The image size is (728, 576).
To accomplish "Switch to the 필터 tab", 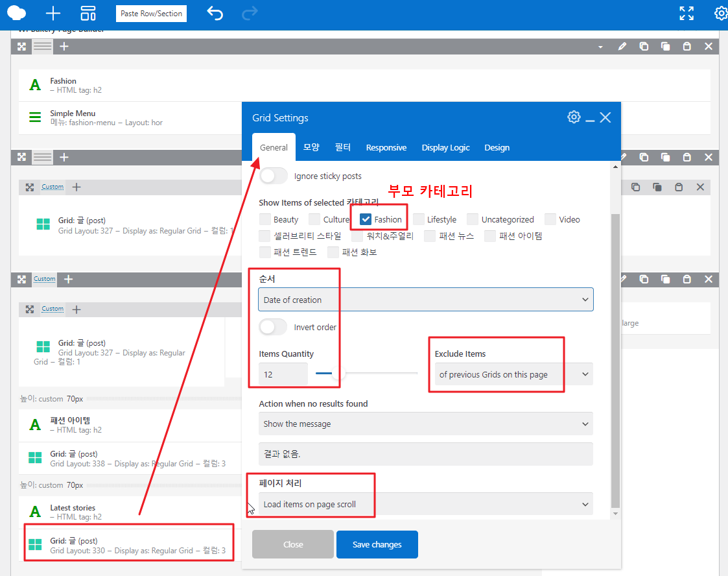I will (343, 147).
